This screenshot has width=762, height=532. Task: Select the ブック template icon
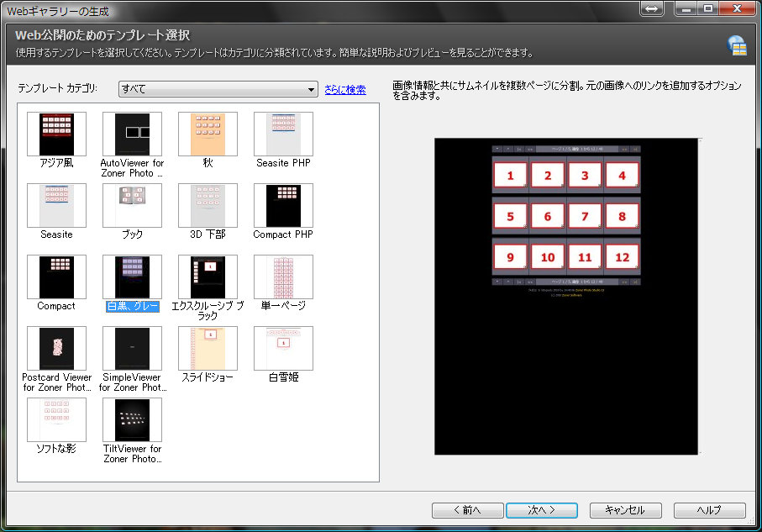click(x=132, y=205)
